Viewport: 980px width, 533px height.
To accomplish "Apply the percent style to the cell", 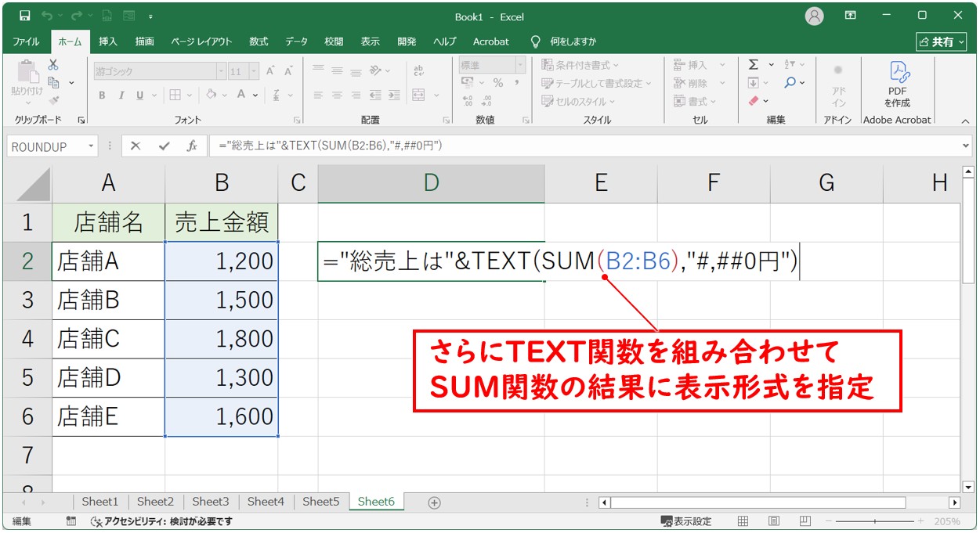I will (x=498, y=82).
